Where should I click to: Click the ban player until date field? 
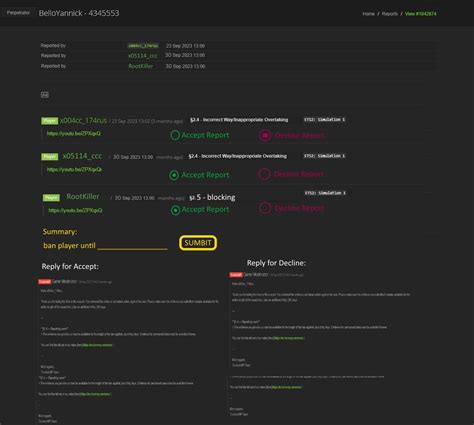pyautogui.click(x=132, y=246)
